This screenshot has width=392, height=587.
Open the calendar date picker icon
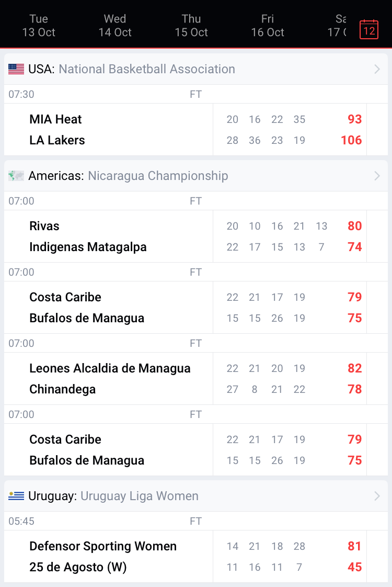(369, 29)
